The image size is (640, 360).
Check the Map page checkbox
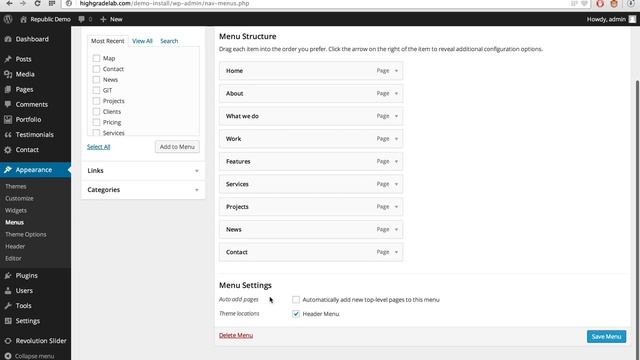(96, 58)
